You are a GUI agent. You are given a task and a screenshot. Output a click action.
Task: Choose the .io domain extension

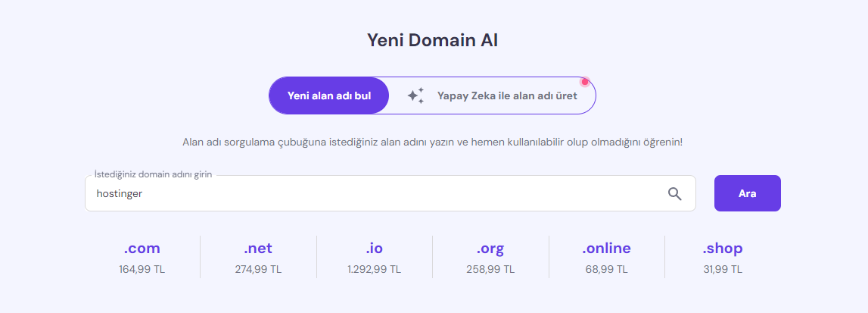point(374,249)
